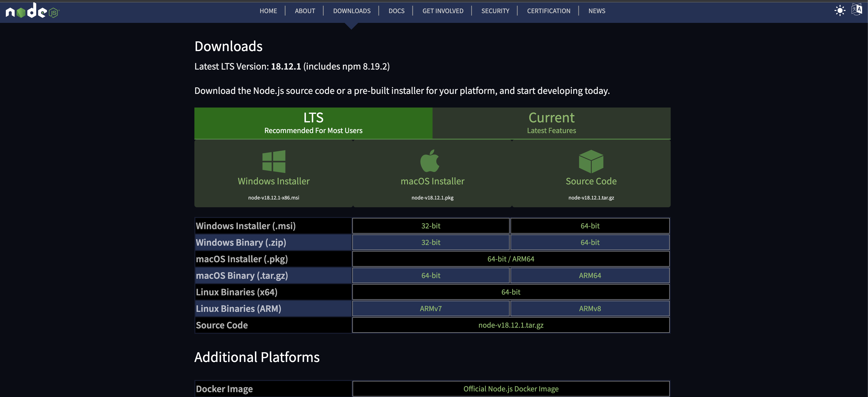The height and width of the screenshot is (397, 868).
Task: Click the Node.js logo
Action: click(x=32, y=10)
